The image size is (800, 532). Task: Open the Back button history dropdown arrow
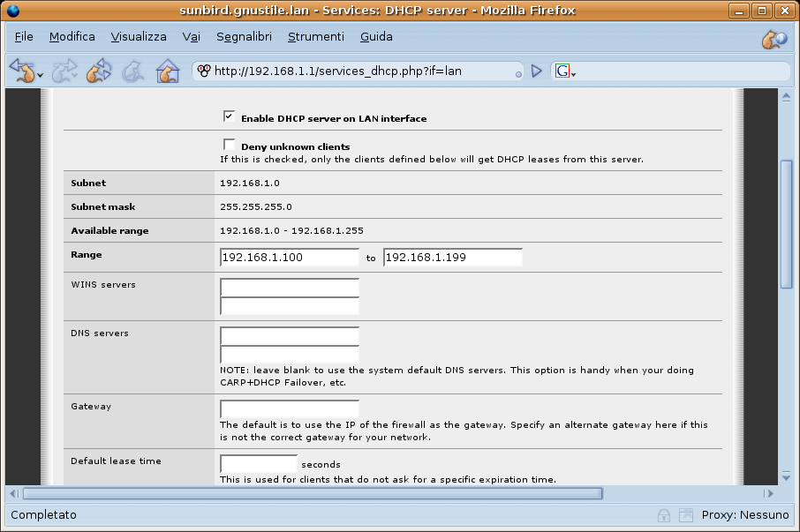[41, 75]
